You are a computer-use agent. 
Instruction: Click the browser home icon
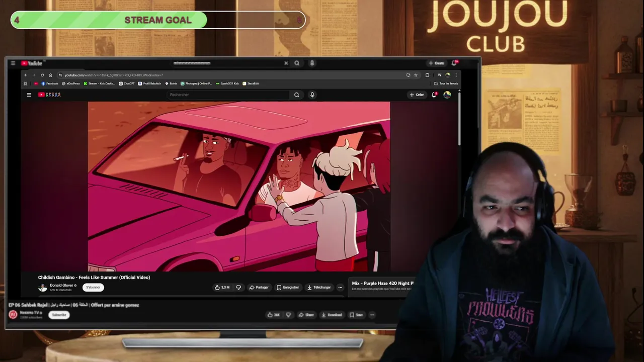50,75
